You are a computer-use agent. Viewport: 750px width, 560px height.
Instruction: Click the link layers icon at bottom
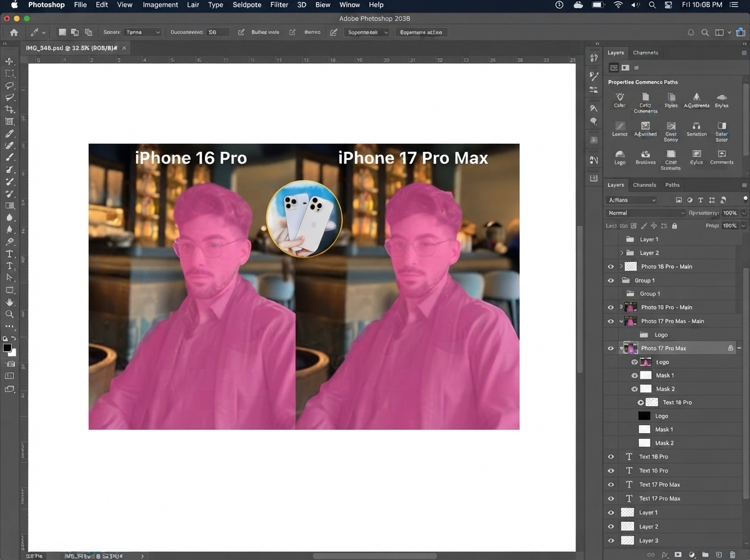pos(651,554)
